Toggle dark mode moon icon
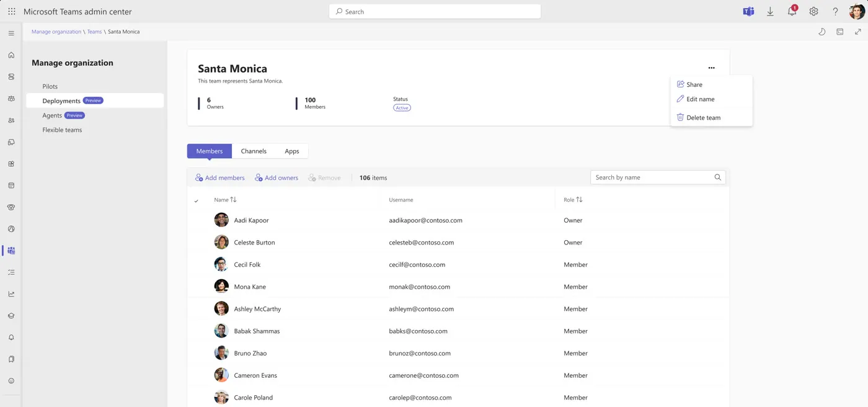 coord(822,32)
